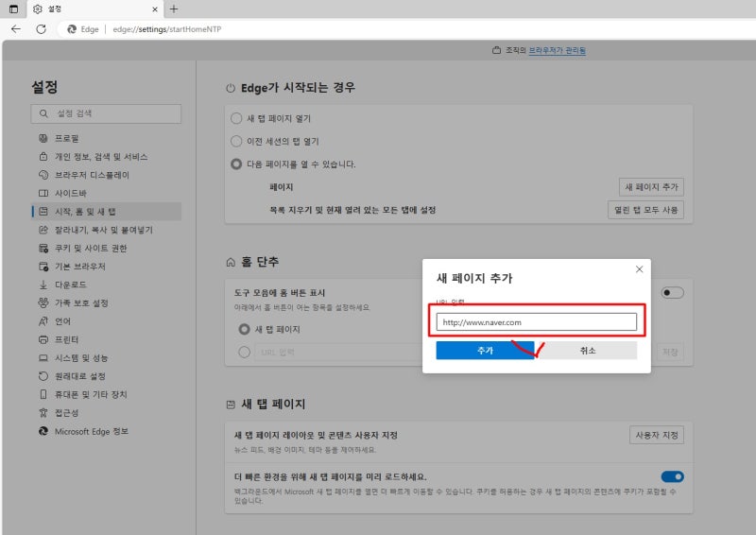Click the browser back arrow icon
The height and width of the screenshot is (535, 756).
click(16, 29)
